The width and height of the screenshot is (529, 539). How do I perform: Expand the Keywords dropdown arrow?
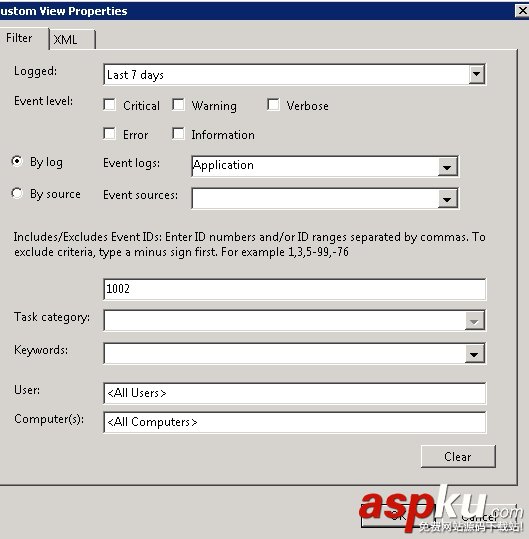[x=474, y=354]
